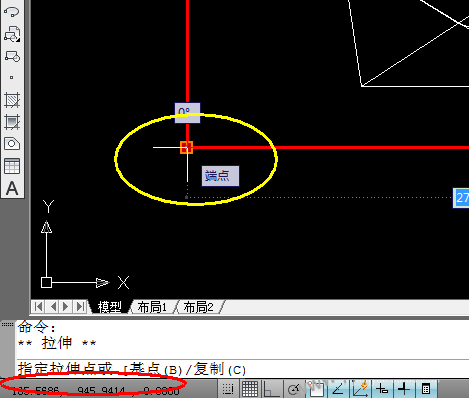The height and width of the screenshot is (398, 469).
Task: Switch to the 布局1 layout tab
Action: pos(152,307)
